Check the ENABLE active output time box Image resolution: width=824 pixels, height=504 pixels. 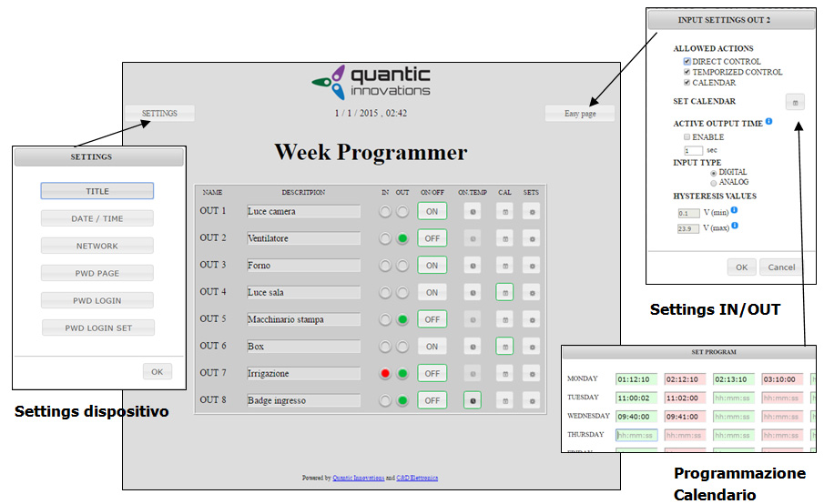pos(687,136)
